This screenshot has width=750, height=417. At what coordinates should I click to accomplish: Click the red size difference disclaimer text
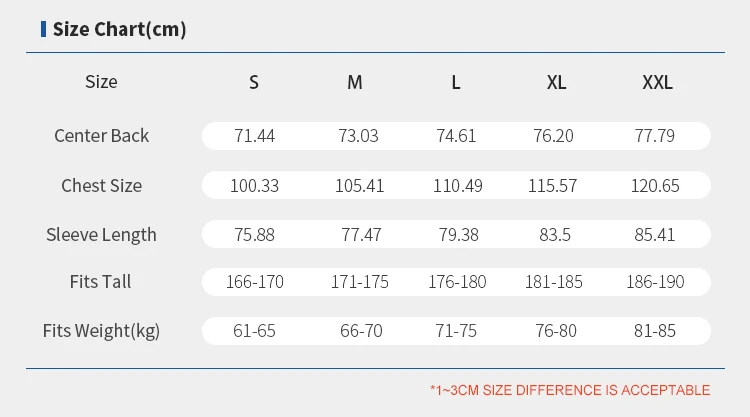570,390
